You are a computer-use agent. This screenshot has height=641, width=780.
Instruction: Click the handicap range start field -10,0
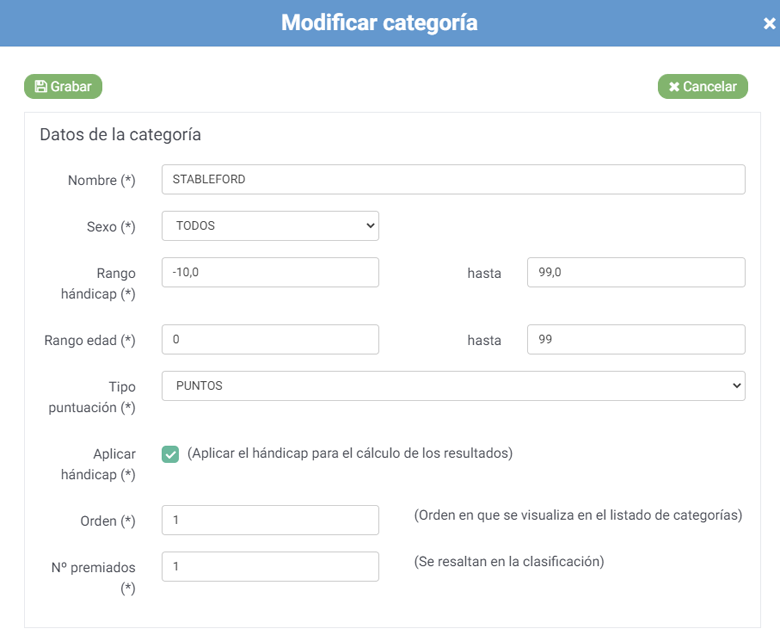click(270, 272)
